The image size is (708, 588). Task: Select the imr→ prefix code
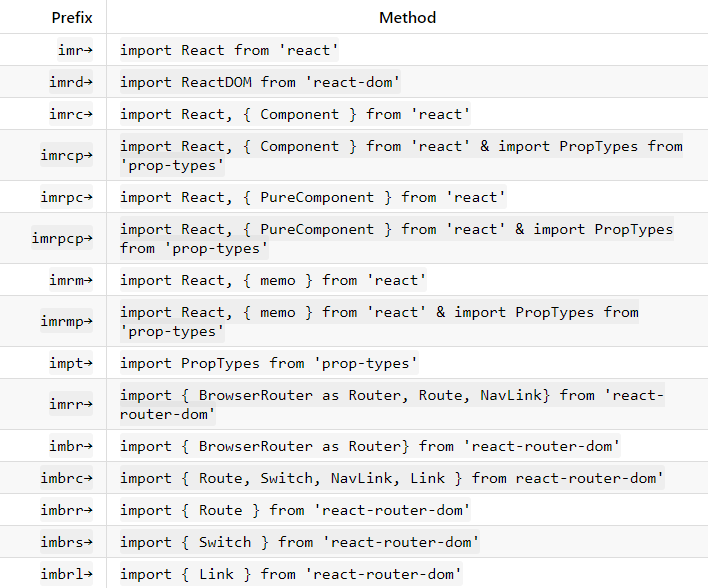tap(75, 50)
